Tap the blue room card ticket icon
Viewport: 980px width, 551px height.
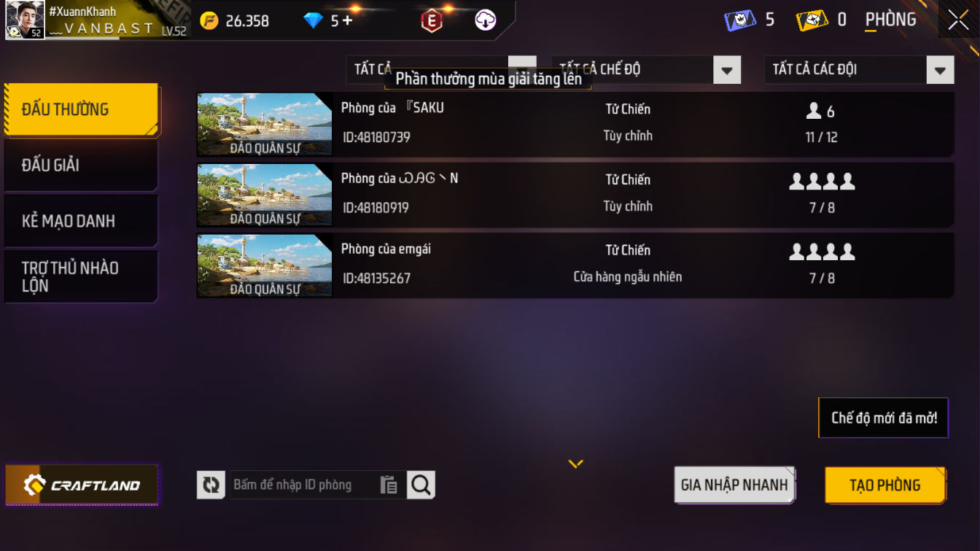(x=739, y=20)
